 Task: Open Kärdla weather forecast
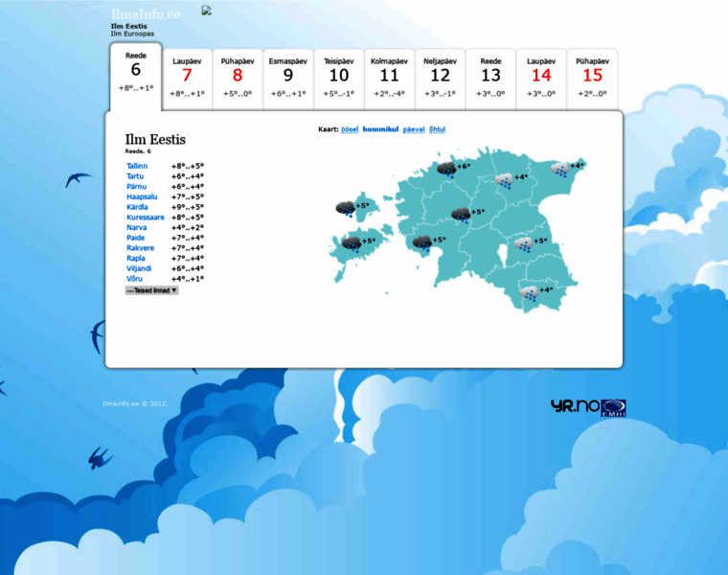[137, 207]
